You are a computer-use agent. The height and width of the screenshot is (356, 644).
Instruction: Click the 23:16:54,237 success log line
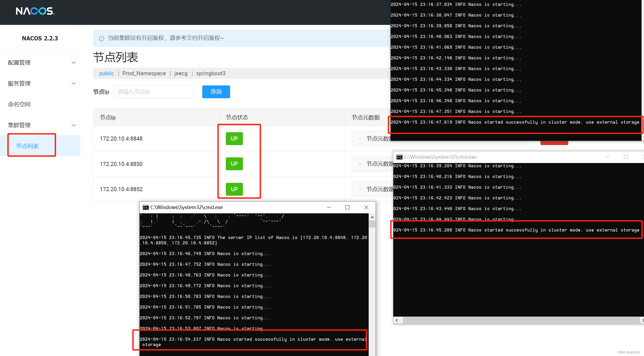tap(253, 342)
